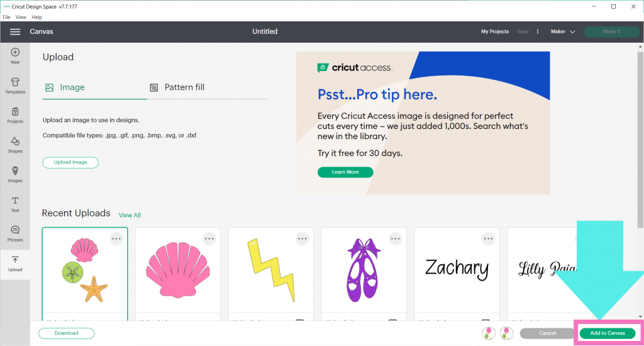Open the File menu
644x346 pixels.
click(6, 17)
